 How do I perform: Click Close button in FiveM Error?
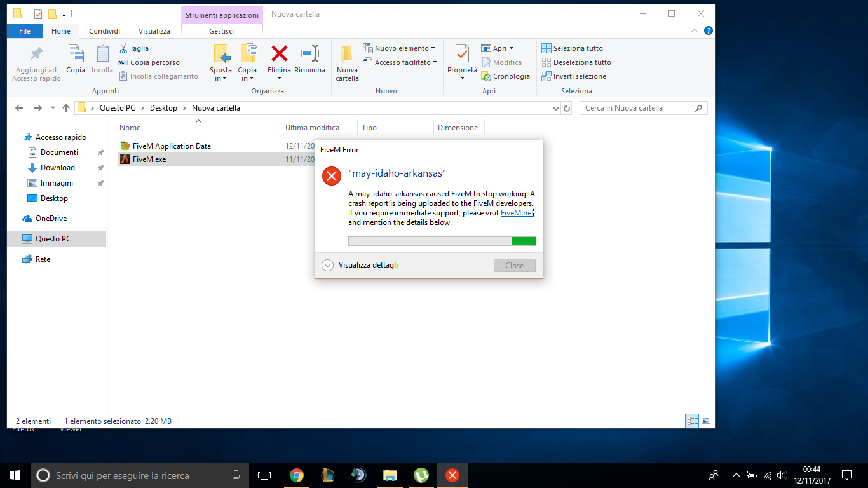coord(515,266)
